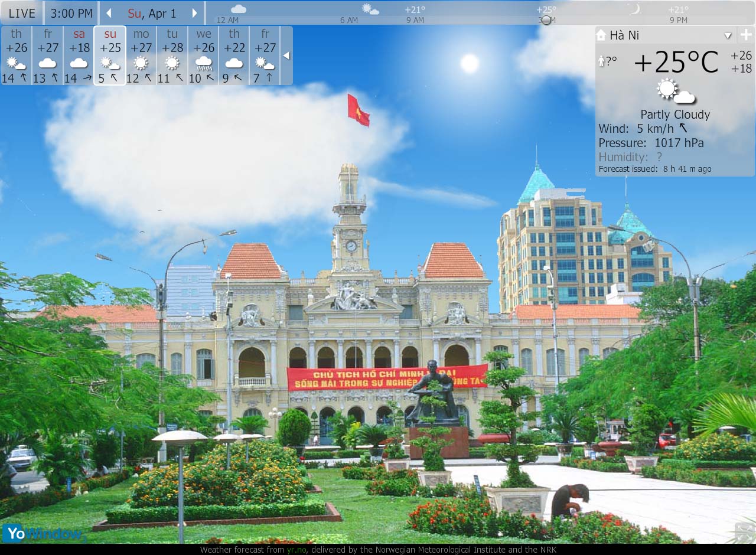The width and height of the screenshot is (756, 555).
Task: Click the YoWindow logo
Action: [43, 533]
